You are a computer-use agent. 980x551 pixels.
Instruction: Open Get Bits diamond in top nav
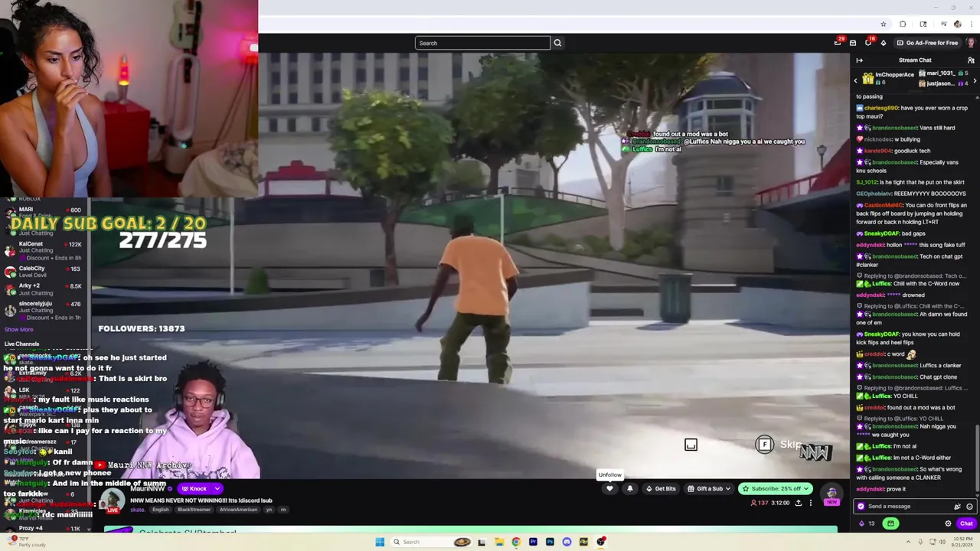884,43
